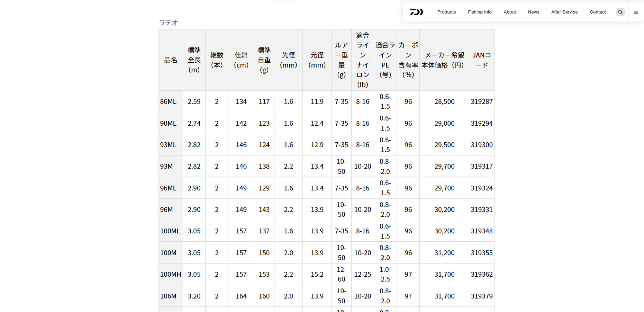Click the 2.74 length value for 90ML
Screen dimensions: 644x312
coord(194,123)
